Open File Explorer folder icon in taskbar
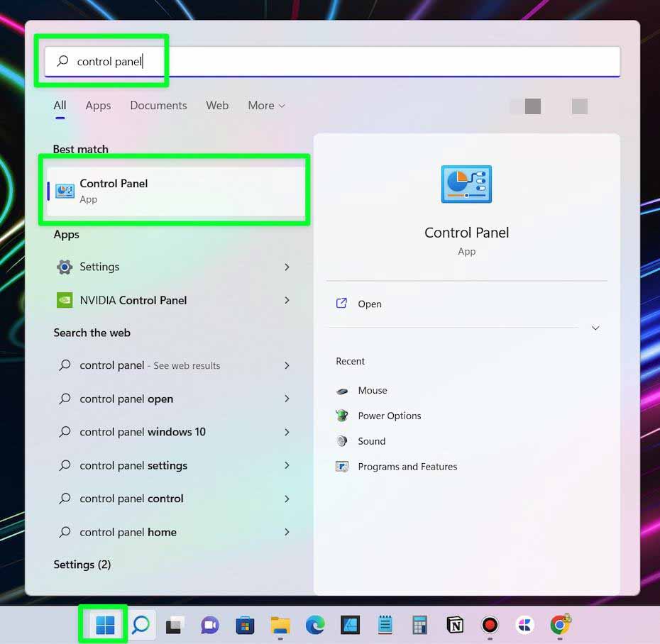 (x=280, y=625)
